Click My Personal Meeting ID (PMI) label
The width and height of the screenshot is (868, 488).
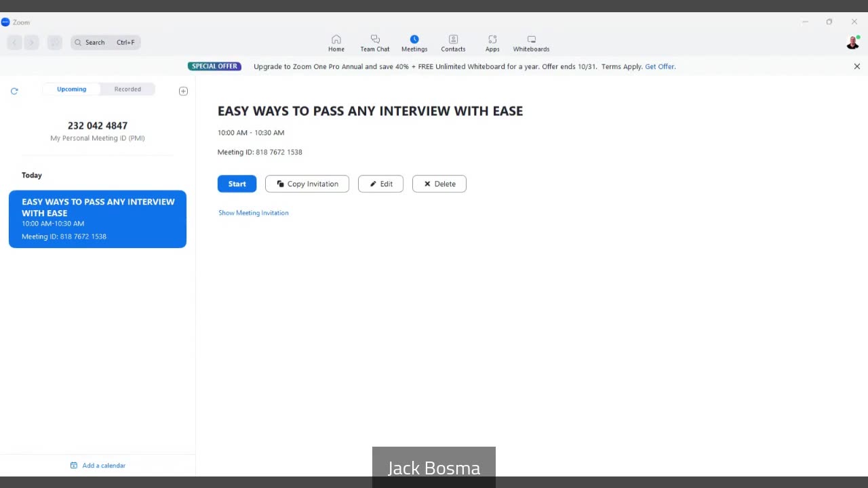pyautogui.click(x=98, y=138)
